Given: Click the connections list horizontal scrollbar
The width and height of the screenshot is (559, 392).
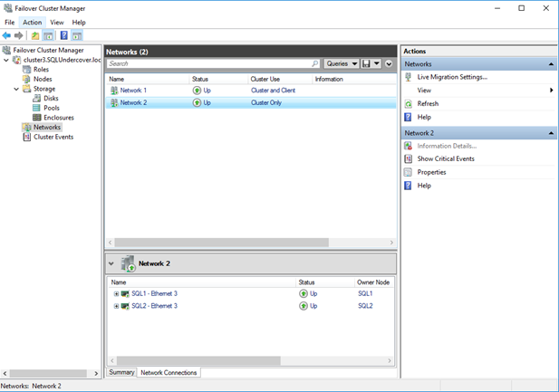Looking at the screenshot, I should click(x=198, y=360).
